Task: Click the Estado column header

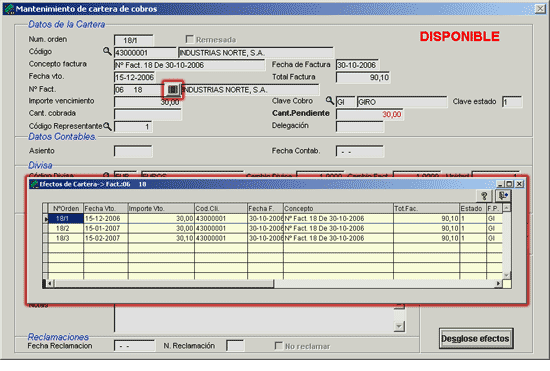Action: pyautogui.click(x=473, y=208)
